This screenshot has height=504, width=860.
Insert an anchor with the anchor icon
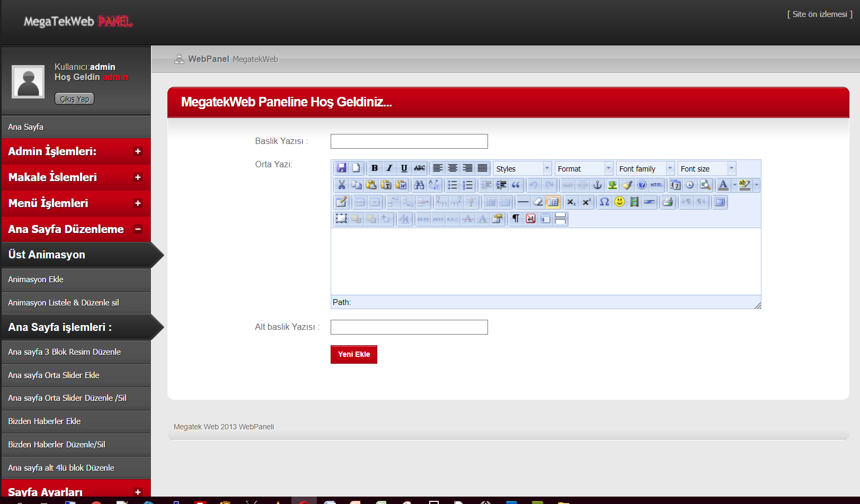tap(597, 185)
